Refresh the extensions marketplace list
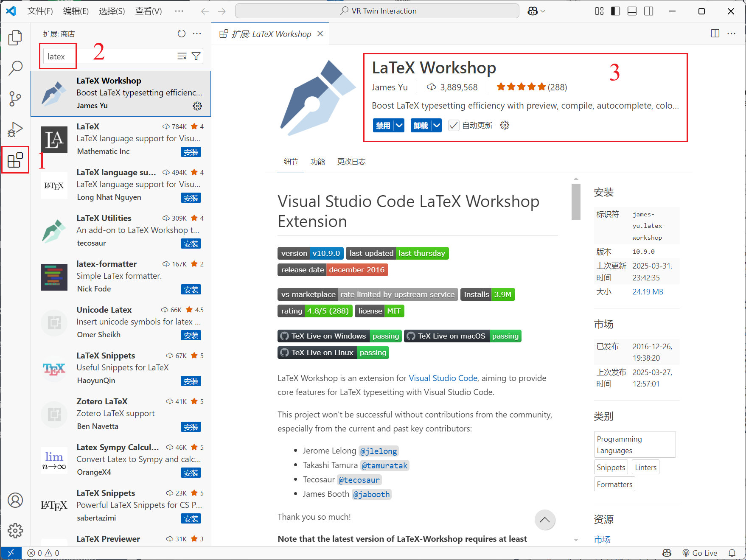This screenshot has width=746, height=560. pyautogui.click(x=182, y=34)
